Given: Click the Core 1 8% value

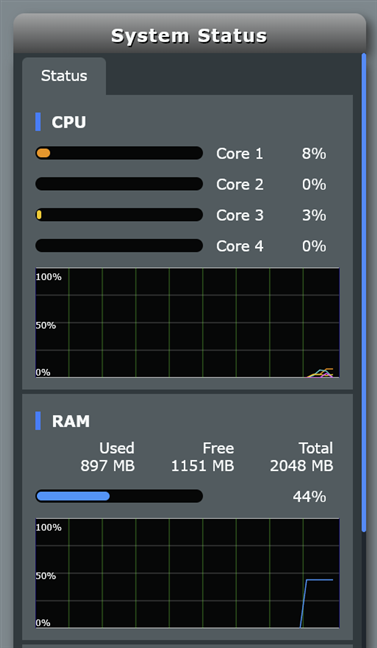Looking at the screenshot, I should (314, 154).
